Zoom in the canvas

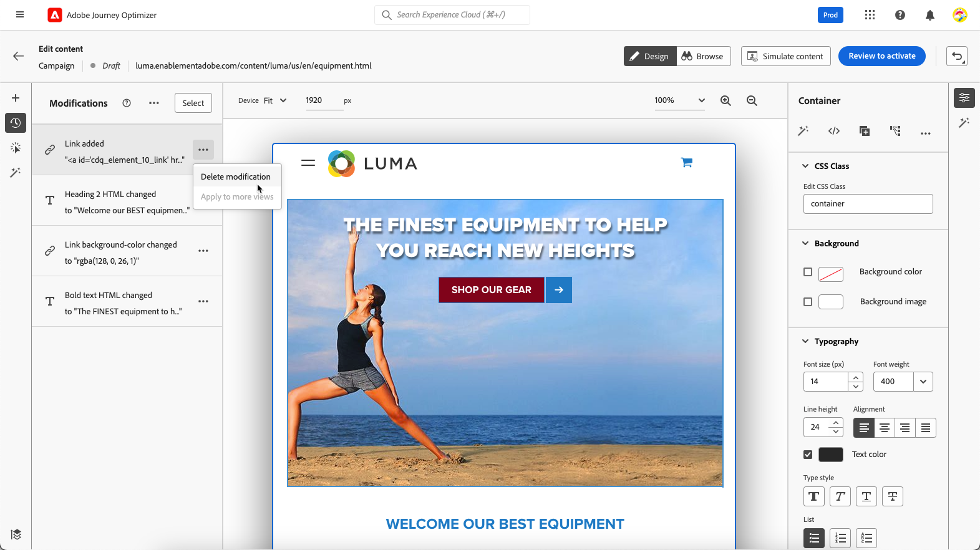coord(725,100)
